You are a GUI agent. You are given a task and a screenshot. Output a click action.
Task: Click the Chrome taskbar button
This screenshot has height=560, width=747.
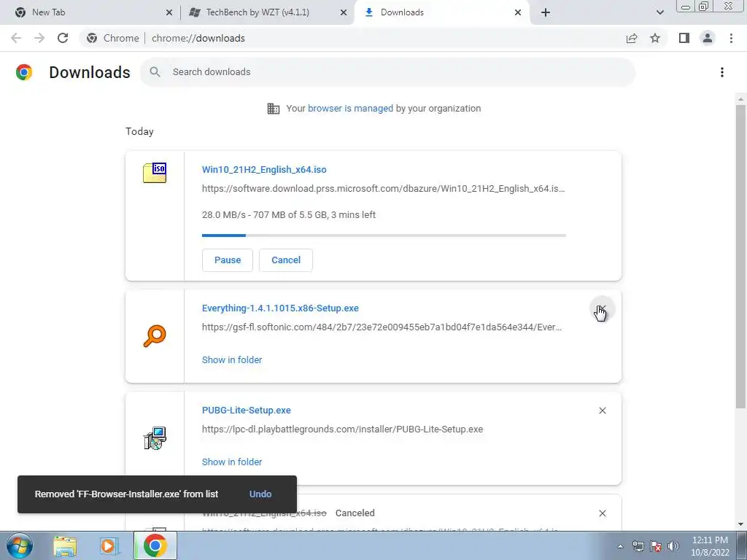pyautogui.click(x=155, y=545)
